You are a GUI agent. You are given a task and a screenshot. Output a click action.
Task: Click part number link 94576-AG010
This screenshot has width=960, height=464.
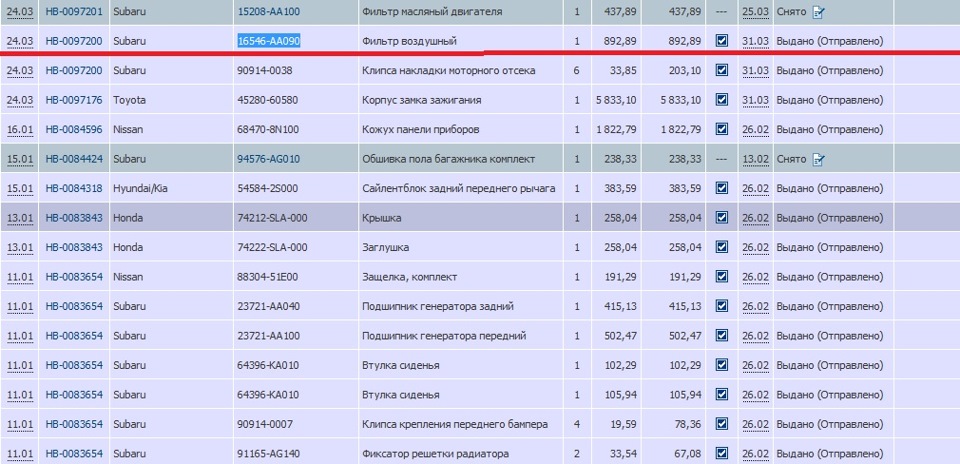click(x=269, y=159)
